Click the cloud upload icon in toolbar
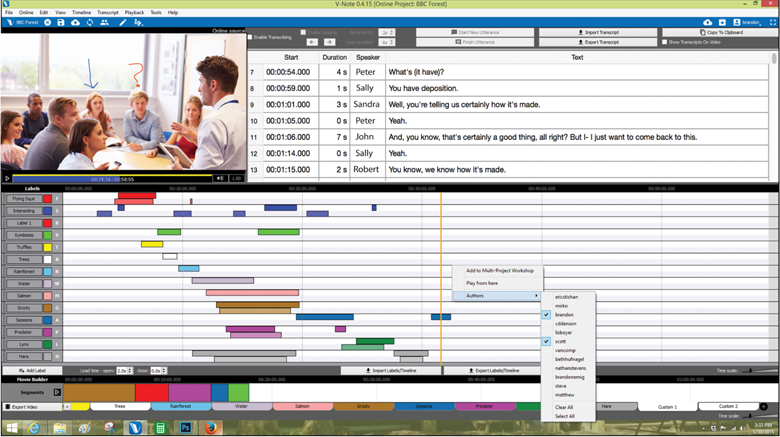Screen dimensions: 780x437 [76, 22]
